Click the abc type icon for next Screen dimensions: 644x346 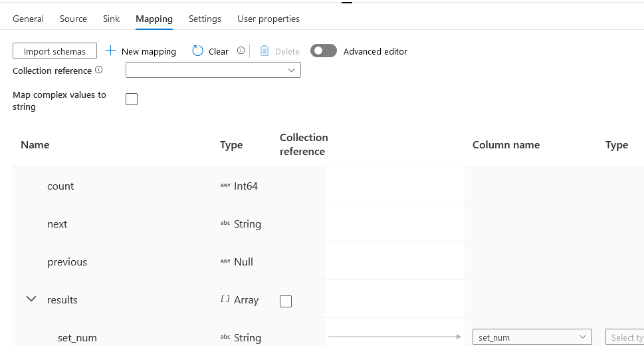(225, 224)
